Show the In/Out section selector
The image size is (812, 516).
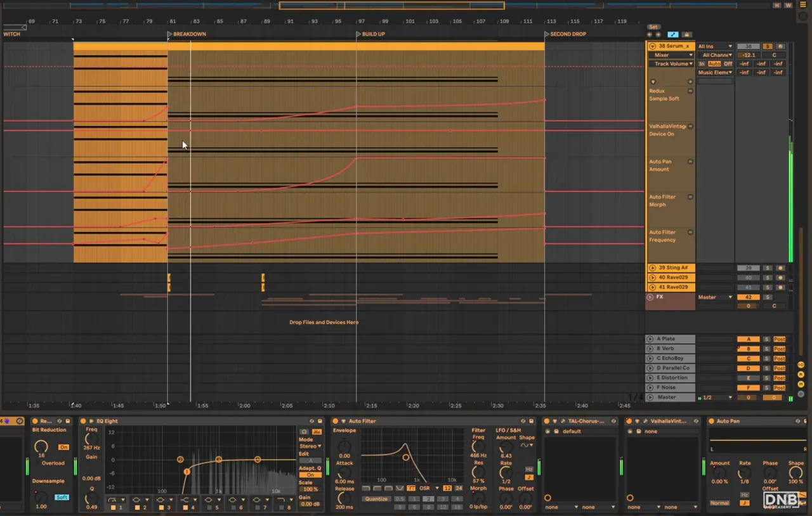point(802,364)
